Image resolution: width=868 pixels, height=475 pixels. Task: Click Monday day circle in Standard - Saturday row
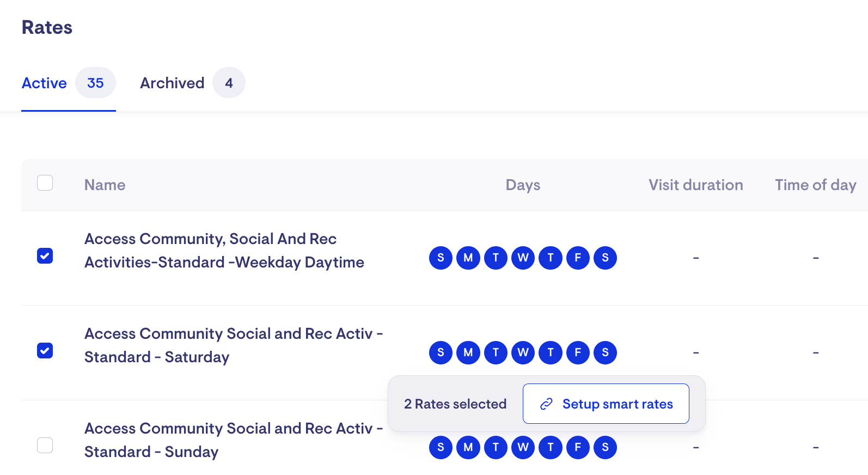468,352
